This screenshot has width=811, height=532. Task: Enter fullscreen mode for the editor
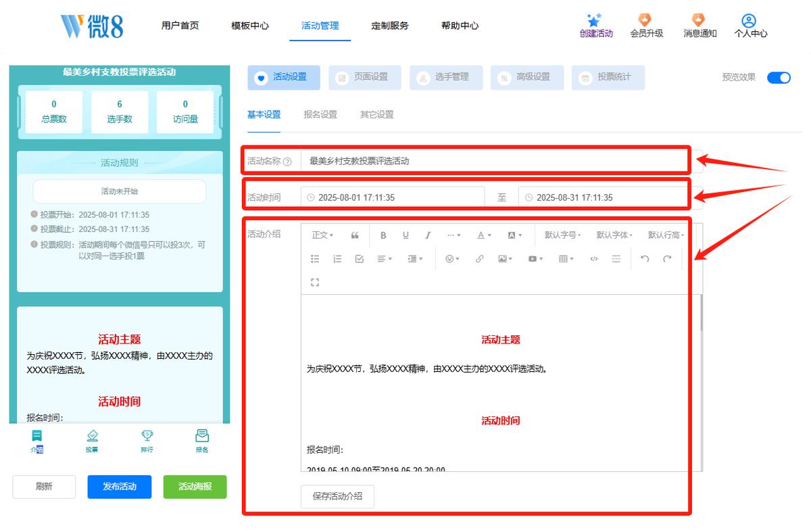click(x=315, y=283)
